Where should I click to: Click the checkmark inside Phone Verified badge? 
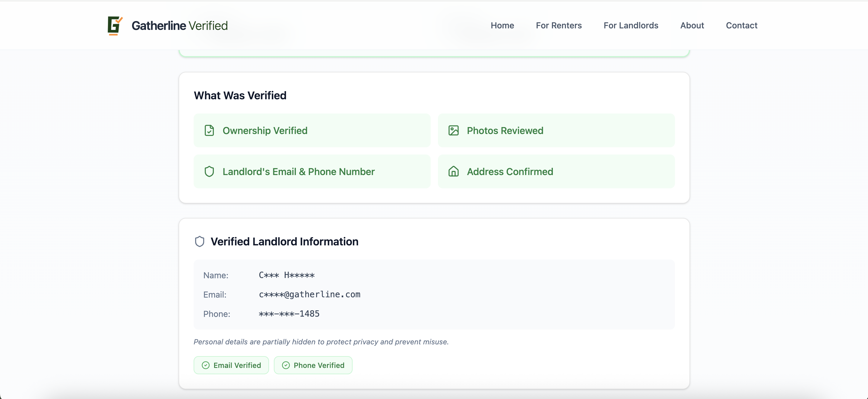coord(286,365)
